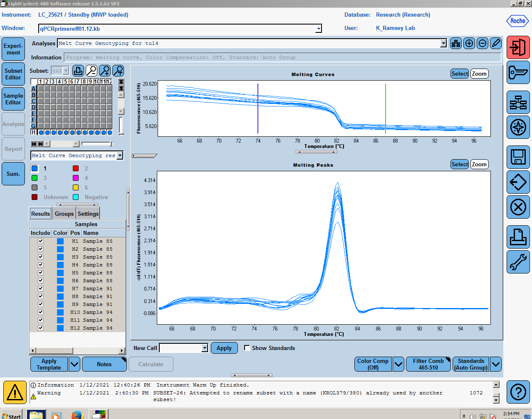532x419 pixels.
Task: Switch to the Settings tab
Action: [x=88, y=214]
